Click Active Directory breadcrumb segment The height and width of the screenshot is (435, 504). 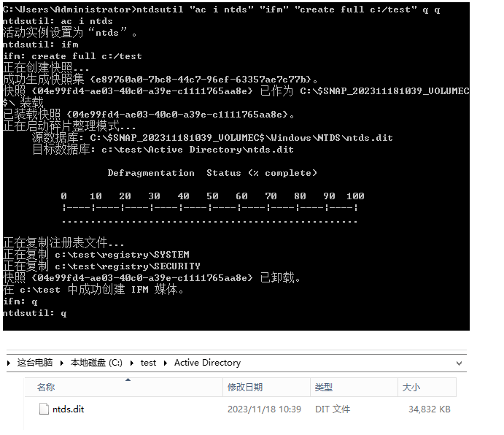pyautogui.click(x=207, y=363)
